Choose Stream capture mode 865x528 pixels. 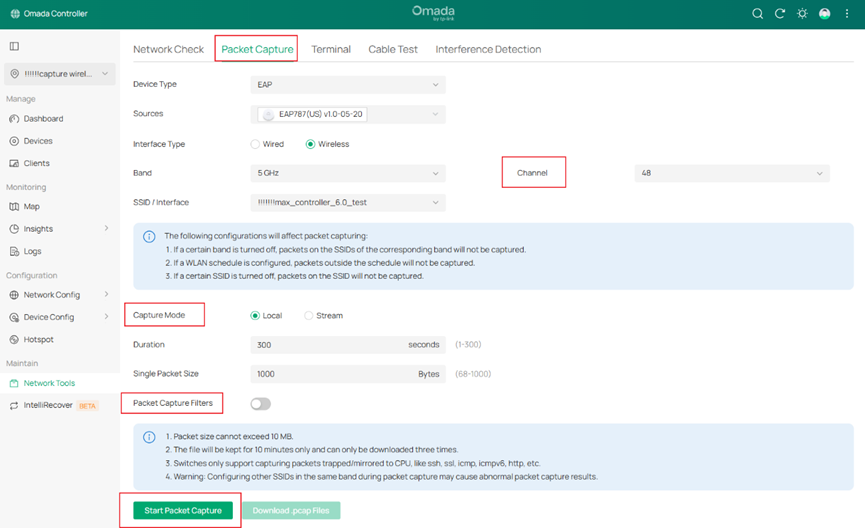click(x=308, y=316)
